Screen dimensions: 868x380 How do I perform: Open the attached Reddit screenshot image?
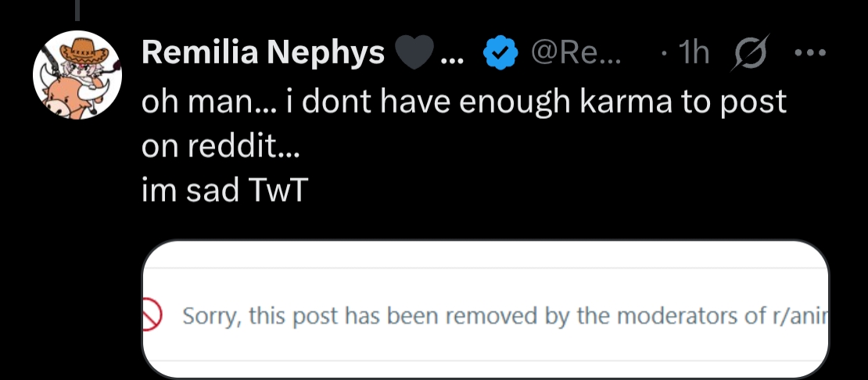point(485,309)
